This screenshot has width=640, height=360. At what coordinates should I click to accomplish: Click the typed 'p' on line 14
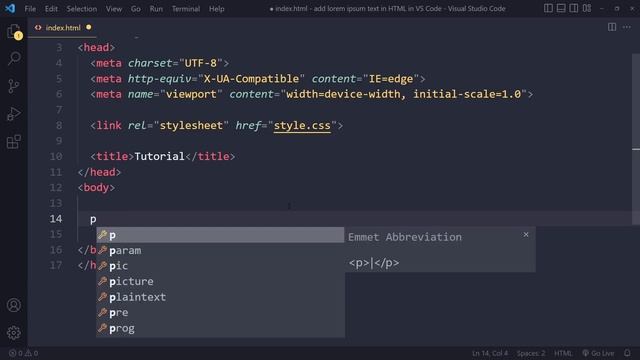click(93, 220)
